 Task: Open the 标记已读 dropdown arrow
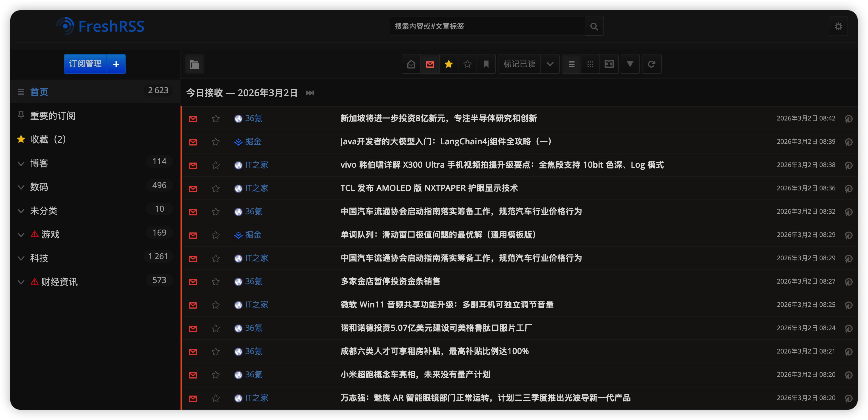coord(550,64)
